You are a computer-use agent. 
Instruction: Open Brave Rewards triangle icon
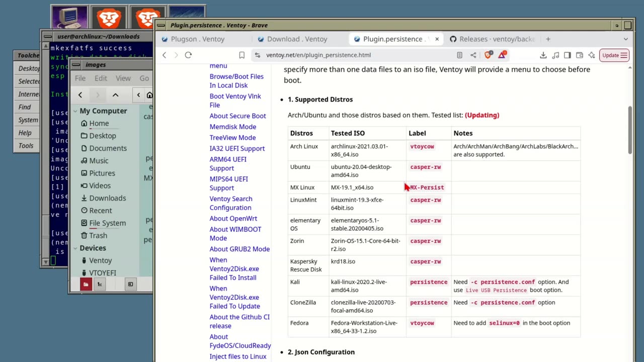pyautogui.click(x=502, y=55)
